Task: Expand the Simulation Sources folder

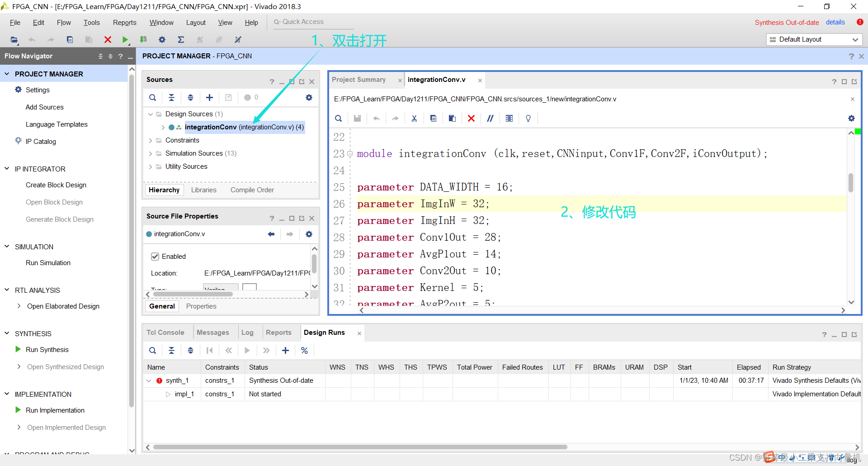Action: pos(151,153)
